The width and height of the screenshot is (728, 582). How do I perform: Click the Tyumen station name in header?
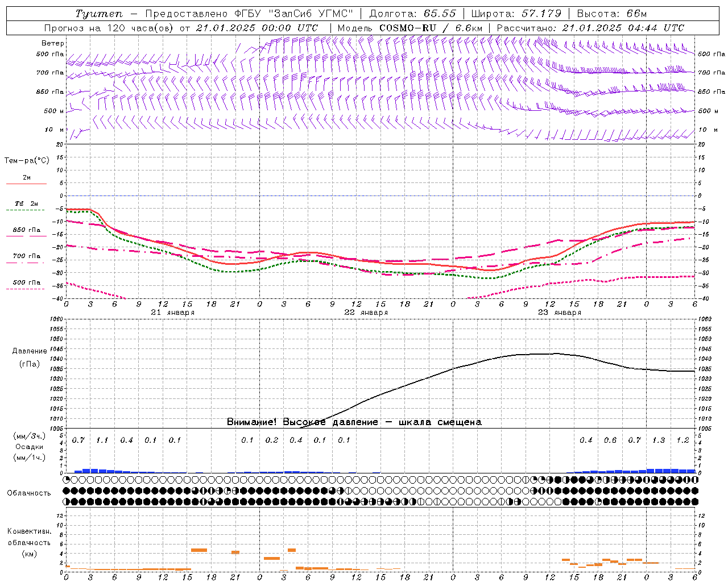99,14
